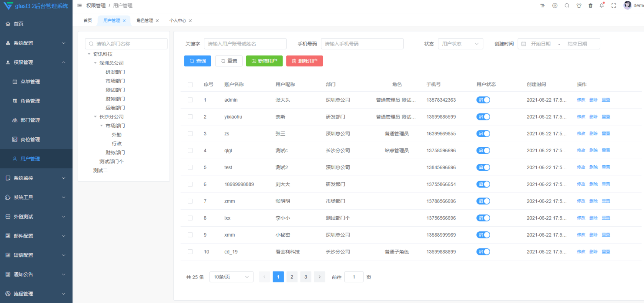
Task: Collapse the 长沙分公司 tree node
Action: point(95,117)
